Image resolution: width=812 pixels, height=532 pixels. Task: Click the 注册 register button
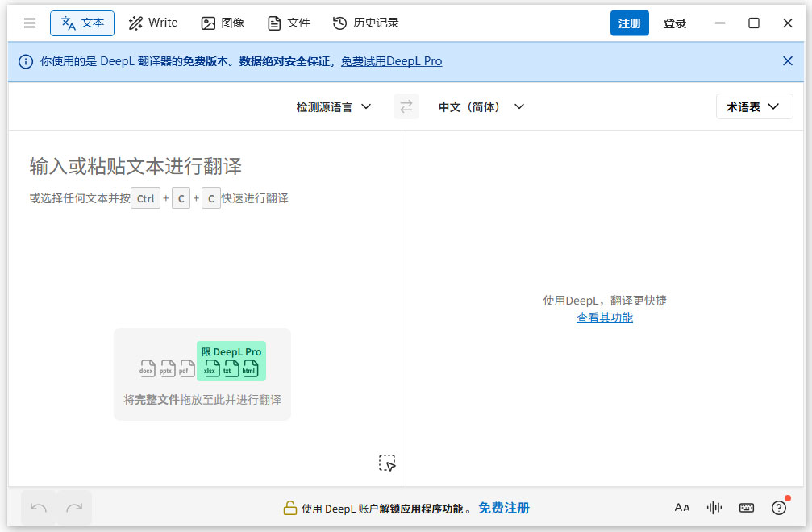(x=630, y=23)
